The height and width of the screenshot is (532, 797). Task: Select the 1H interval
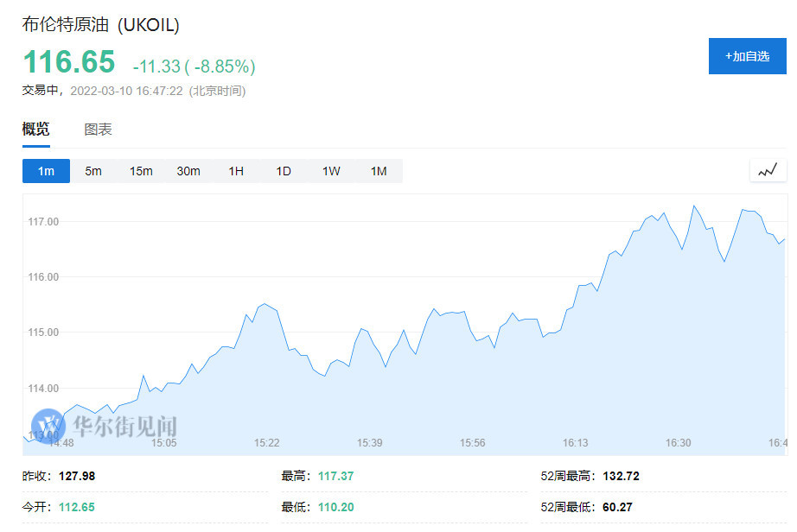[236, 171]
